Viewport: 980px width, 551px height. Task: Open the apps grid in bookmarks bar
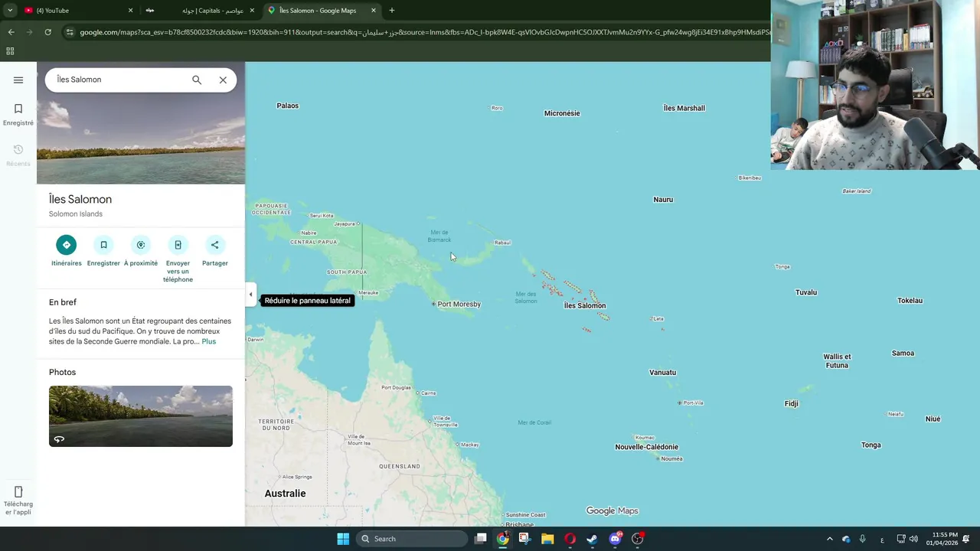tap(10, 51)
